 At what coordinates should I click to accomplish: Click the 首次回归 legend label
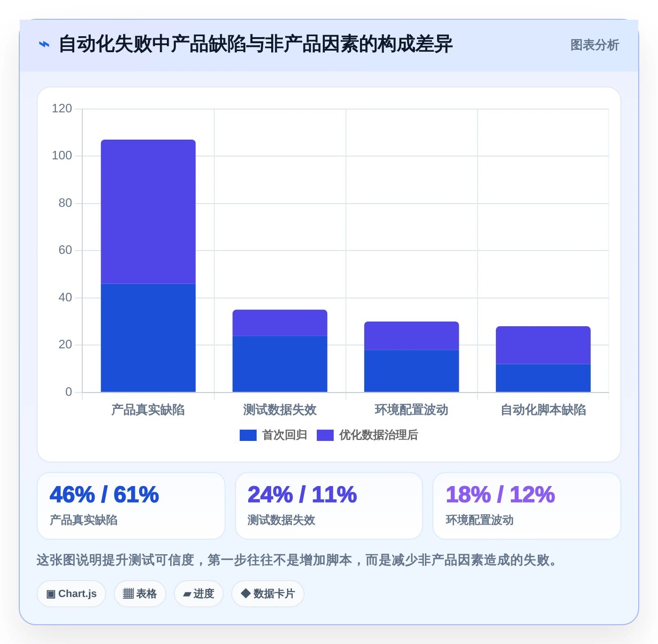click(x=284, y=435)
